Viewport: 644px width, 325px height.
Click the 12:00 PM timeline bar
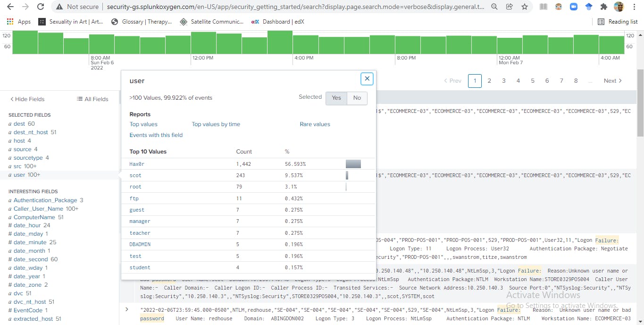[x=203, y=42]
